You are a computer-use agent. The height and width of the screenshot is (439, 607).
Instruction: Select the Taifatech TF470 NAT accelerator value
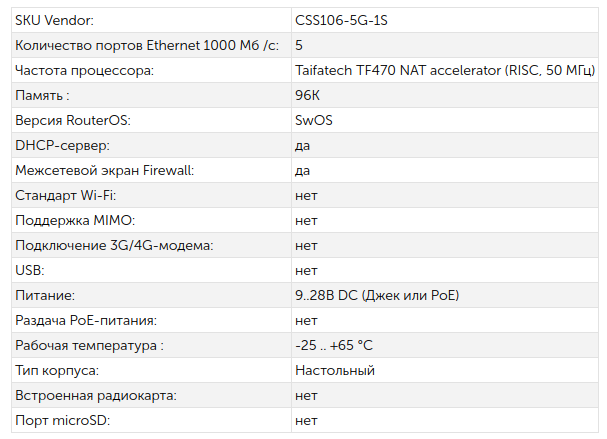pos(445,70)
